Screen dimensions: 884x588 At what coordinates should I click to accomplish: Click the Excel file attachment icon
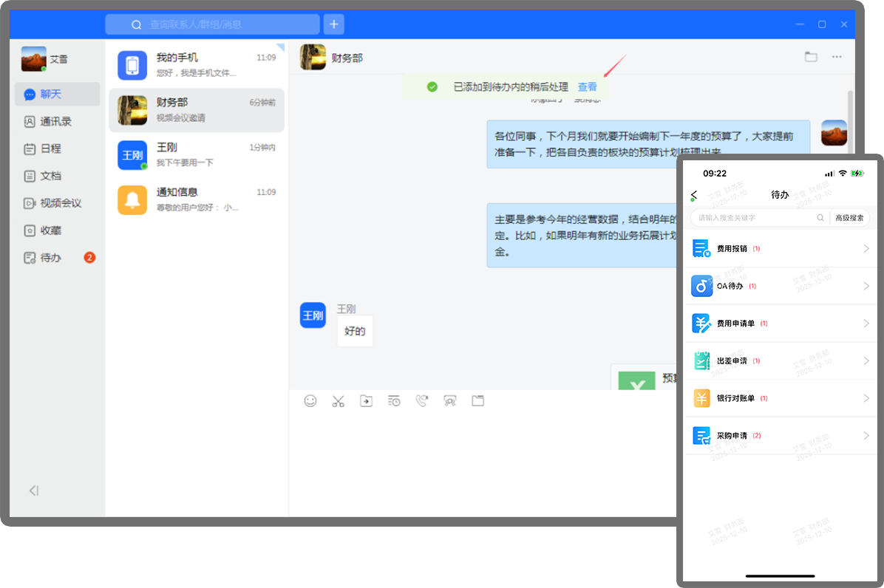pyautogui.click(x=636, y=381)
